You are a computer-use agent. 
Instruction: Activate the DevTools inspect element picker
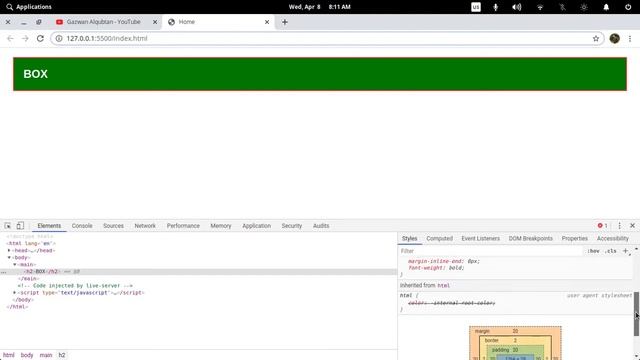click(x=8, y=226)
